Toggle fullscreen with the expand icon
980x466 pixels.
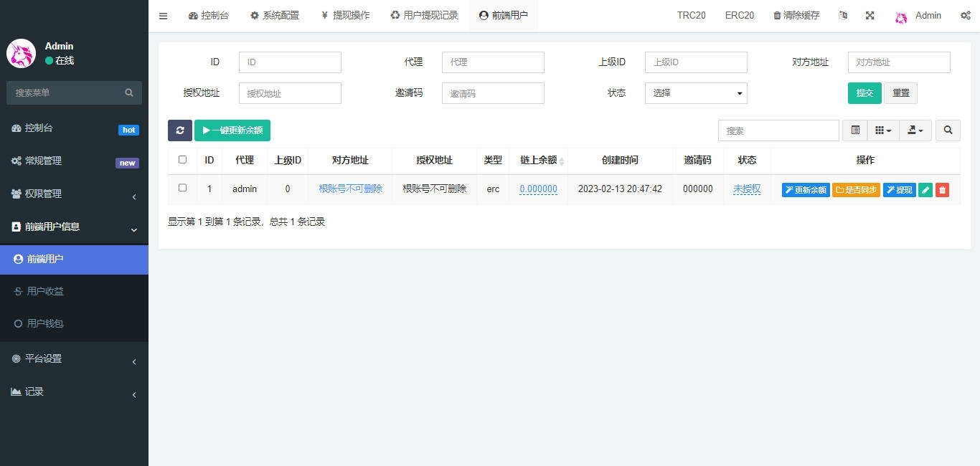870,16
